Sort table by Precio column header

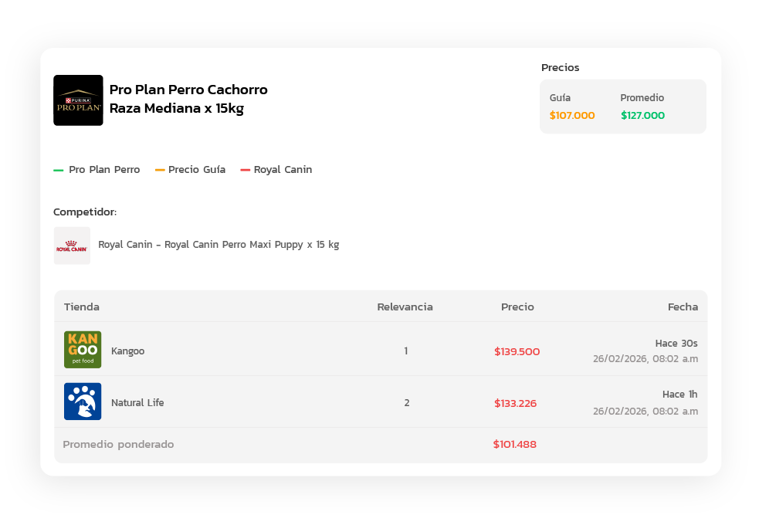pos(517,307)
